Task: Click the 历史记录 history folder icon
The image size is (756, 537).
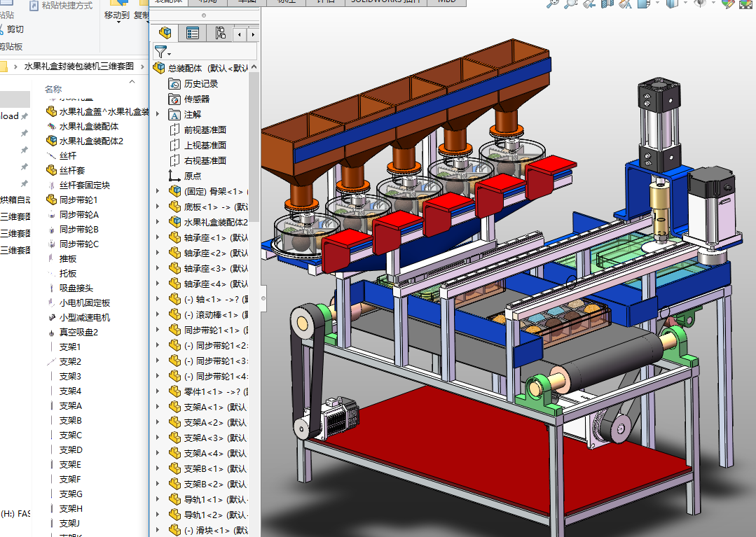Action: pos(175,83)
